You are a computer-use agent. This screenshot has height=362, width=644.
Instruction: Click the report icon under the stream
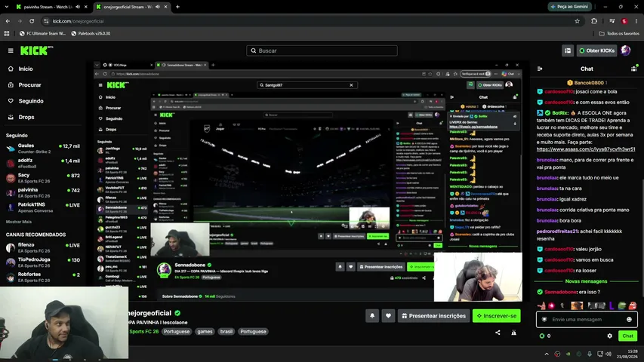pyautogui.click(x=514, y=333)
